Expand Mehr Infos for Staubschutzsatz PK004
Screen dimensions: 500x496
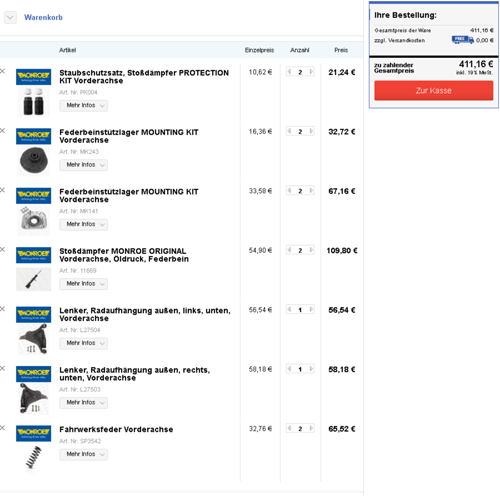(x=83, y=106)
